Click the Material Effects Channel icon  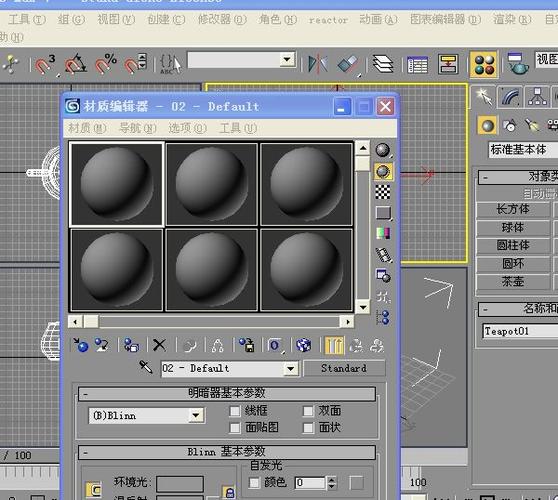tap(275, 345)
